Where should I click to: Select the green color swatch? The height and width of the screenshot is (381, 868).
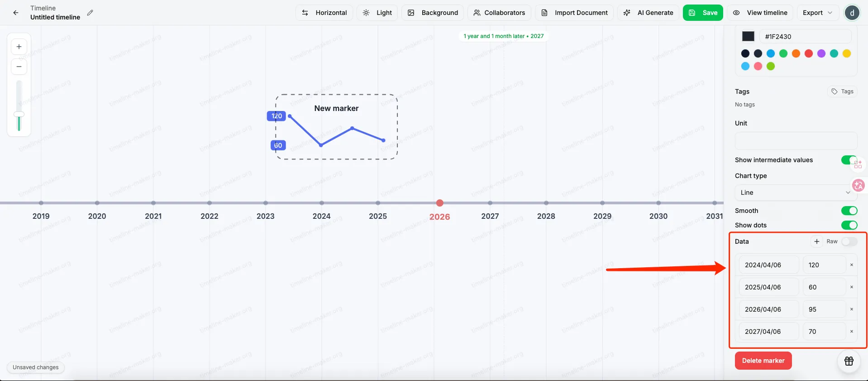(783, 53)
